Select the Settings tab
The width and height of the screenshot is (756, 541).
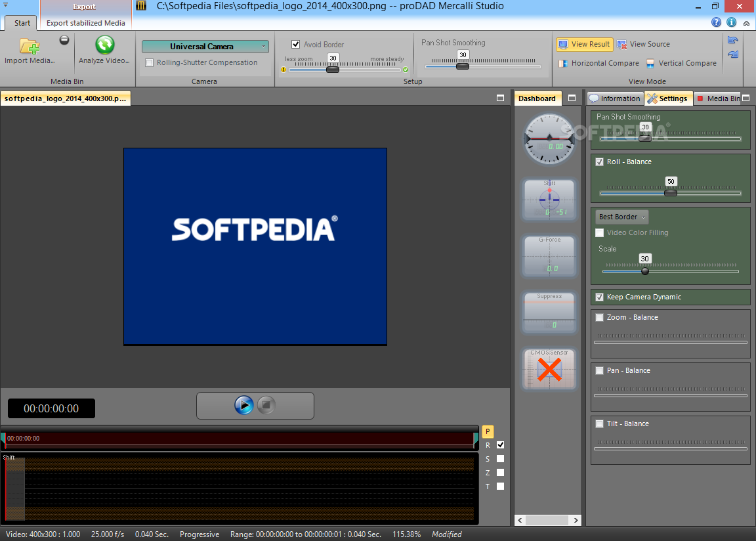click(668, 98)
